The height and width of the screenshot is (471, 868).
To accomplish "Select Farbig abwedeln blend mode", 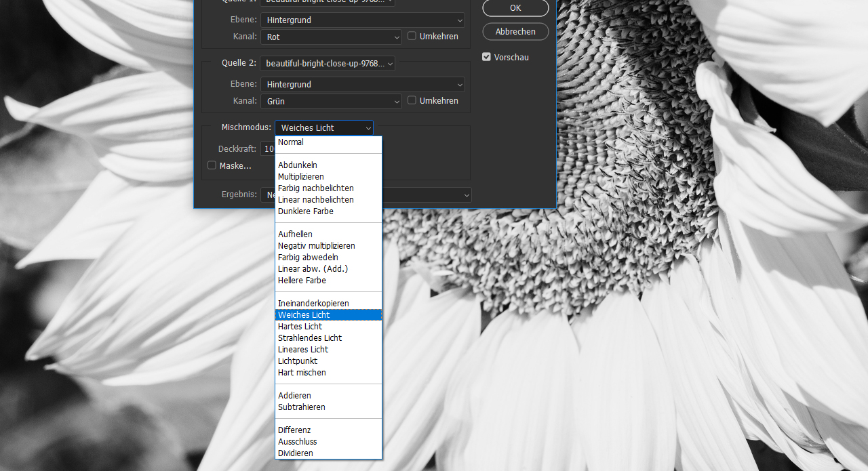I will coord(328,258).
